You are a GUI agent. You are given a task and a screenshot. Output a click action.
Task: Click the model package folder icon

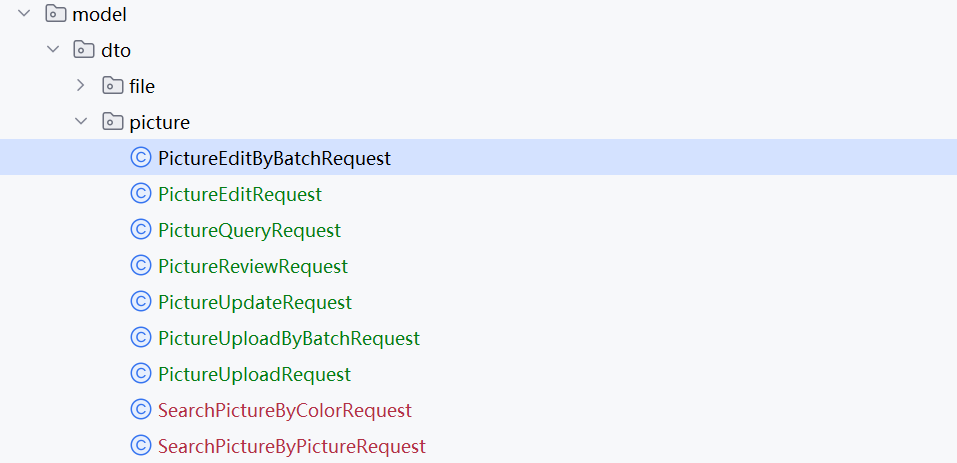pos(56,13)
